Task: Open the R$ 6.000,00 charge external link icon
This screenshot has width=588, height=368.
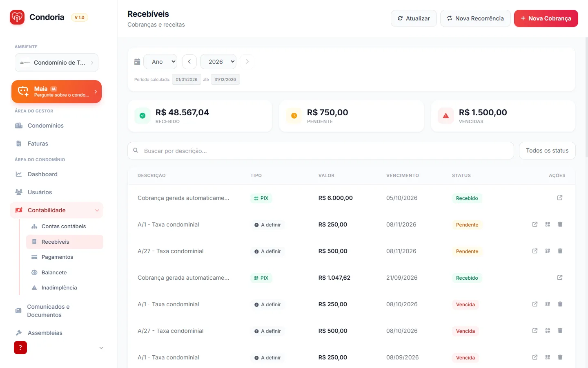Action: click(x=560, y=198)
